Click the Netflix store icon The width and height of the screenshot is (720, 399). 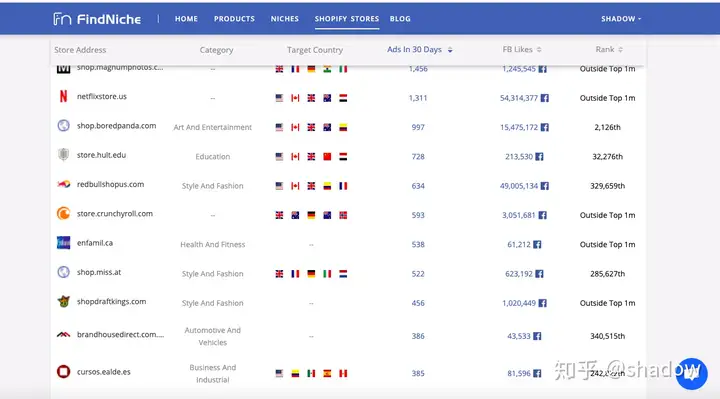point(63,96)
